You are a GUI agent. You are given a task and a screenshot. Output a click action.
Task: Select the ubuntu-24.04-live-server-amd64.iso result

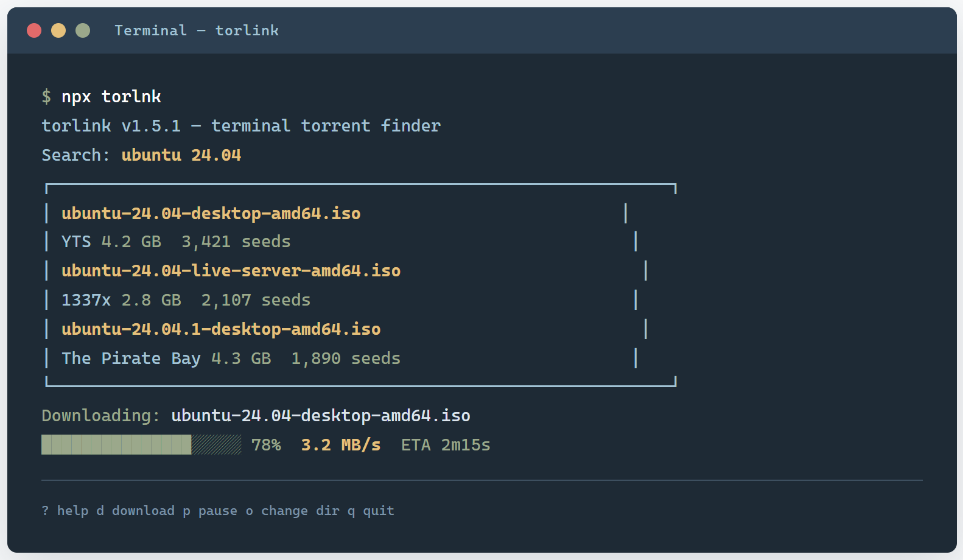[x=231, y=271]
